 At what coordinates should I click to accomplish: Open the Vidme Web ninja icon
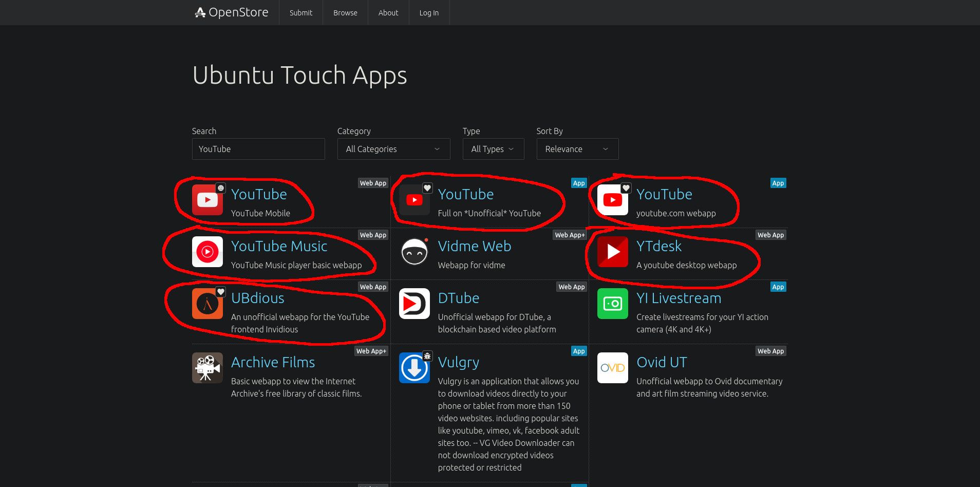(414, 252)
